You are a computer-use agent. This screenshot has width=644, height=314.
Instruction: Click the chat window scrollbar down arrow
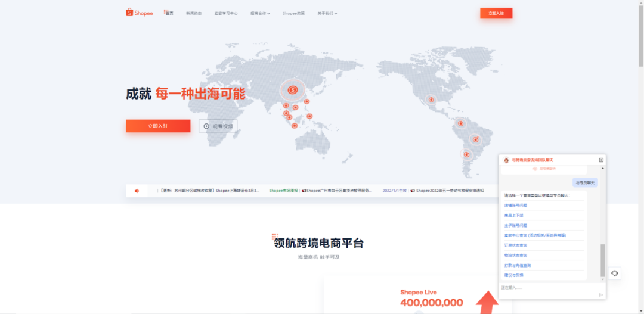(x=602, y=278)
